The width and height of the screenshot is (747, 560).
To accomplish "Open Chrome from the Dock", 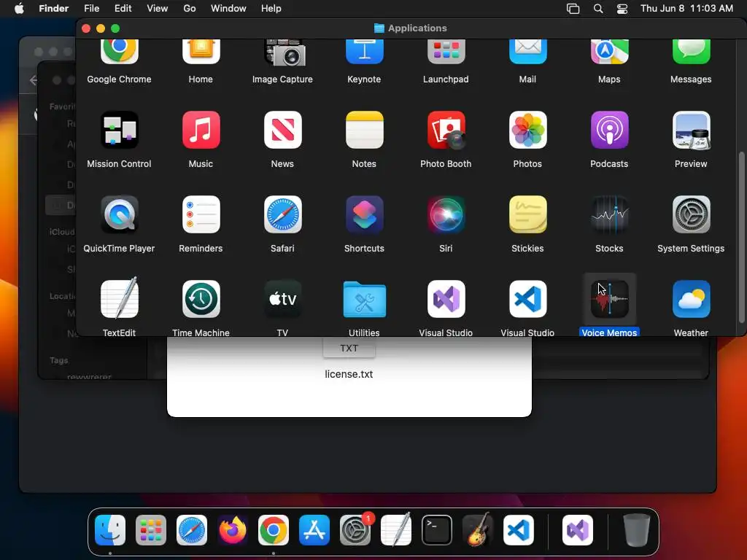I will pos(274,530).
